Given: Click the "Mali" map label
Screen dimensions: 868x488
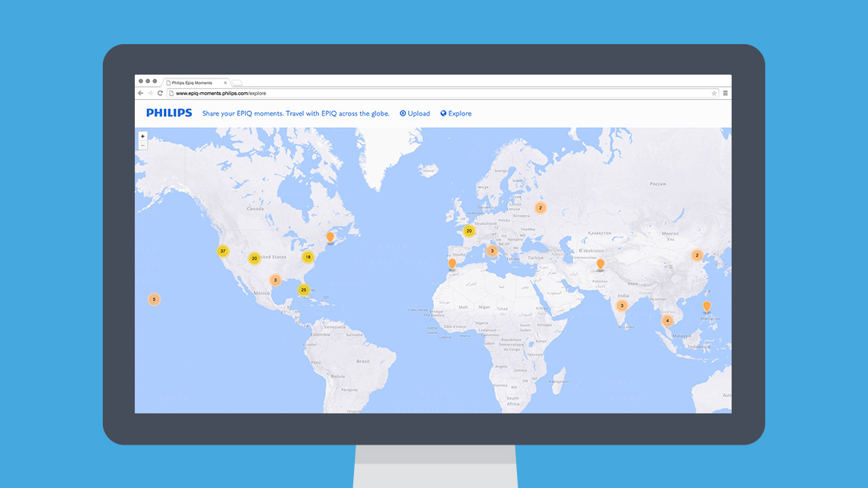Looking at the screenshot, I should tap(464, 307).
